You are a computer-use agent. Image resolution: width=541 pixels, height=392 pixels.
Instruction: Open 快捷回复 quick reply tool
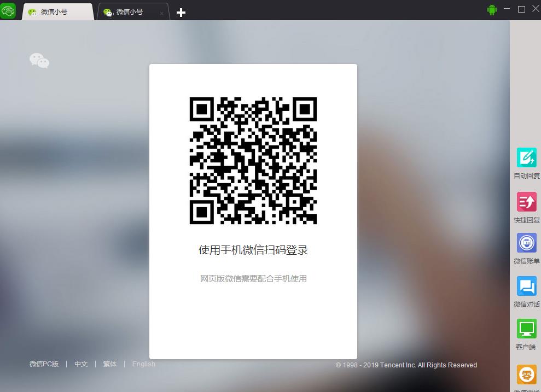tap(526, 208)
